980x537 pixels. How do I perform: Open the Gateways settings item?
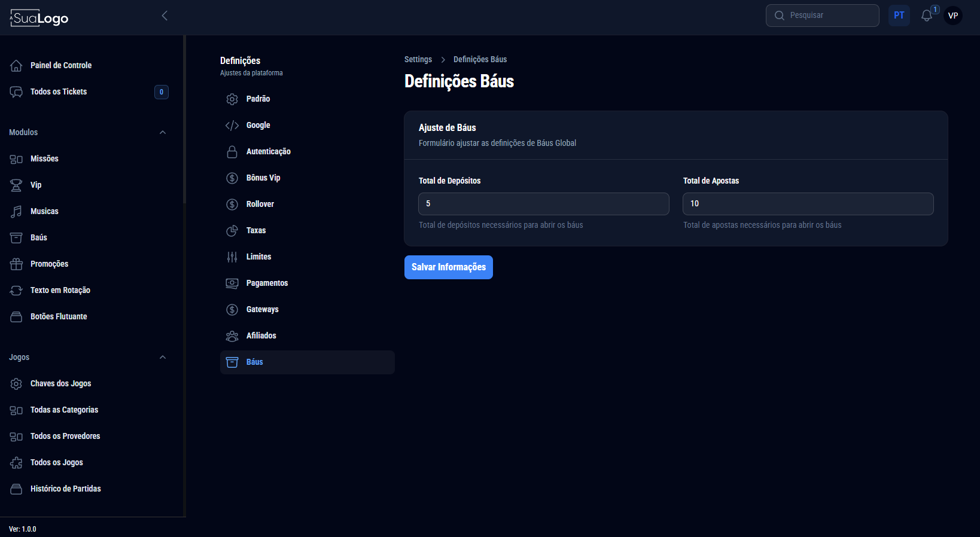(x=262, y=310)
